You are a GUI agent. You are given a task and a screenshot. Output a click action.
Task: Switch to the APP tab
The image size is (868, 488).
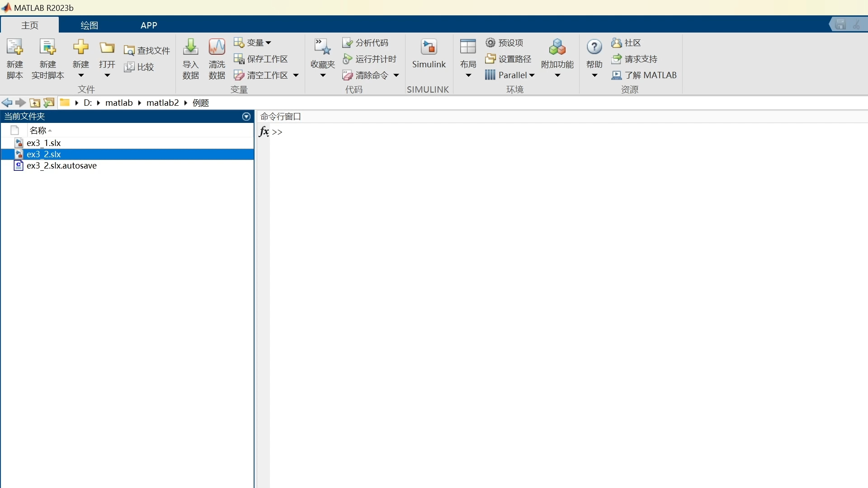[149, 25]
